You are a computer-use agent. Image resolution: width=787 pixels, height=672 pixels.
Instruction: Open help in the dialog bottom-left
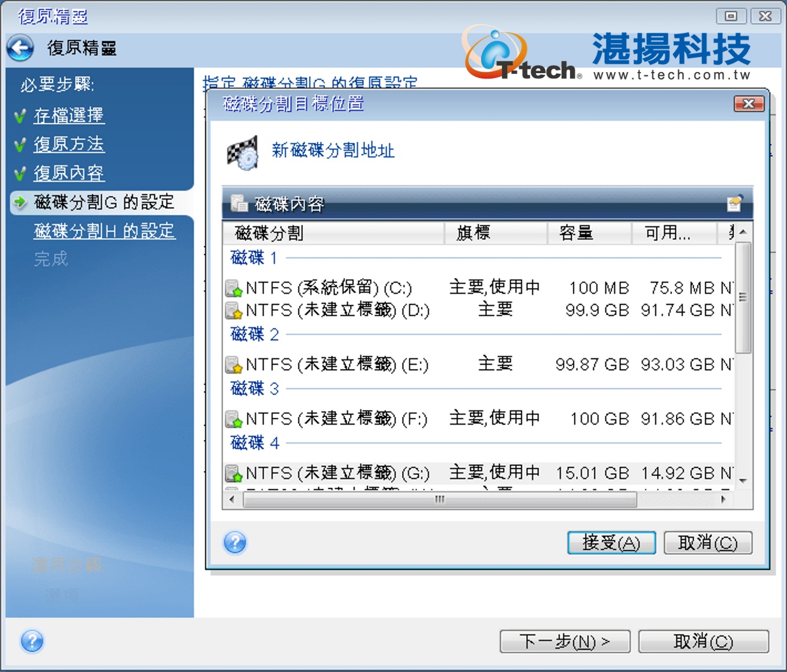point(235,543)
